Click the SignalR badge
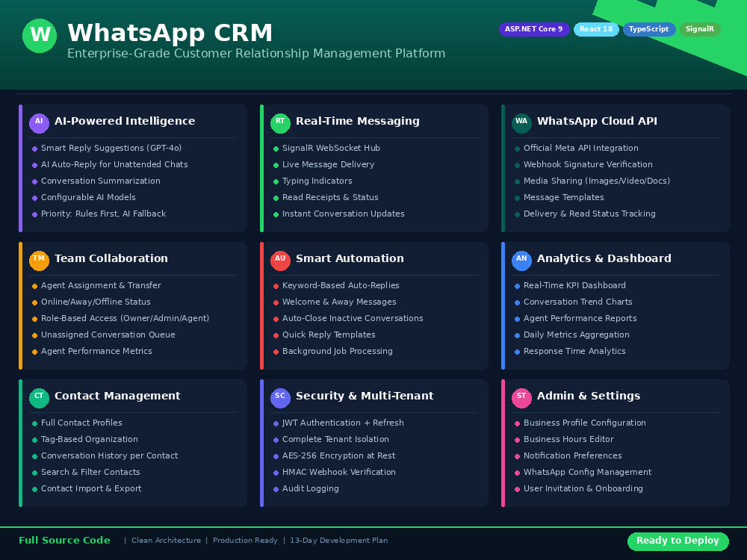The image size is (747, 560). pos(700,30)
